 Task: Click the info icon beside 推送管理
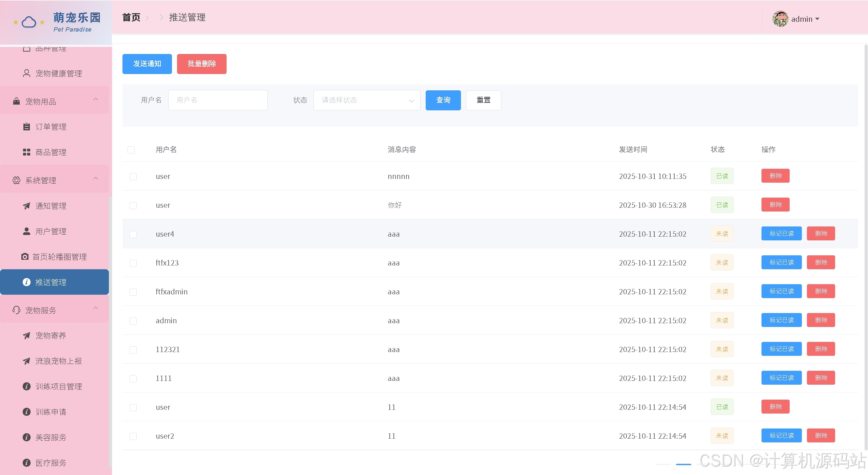click(x=26, y=282)
